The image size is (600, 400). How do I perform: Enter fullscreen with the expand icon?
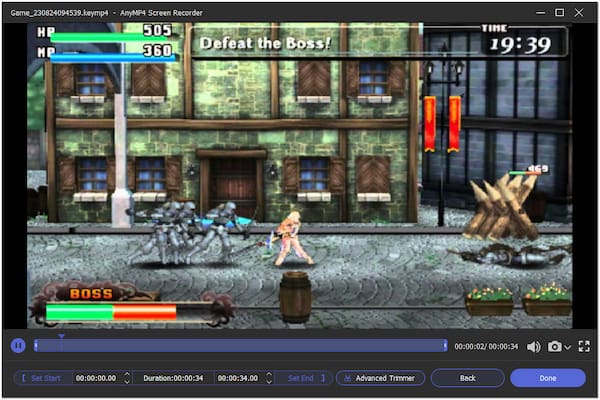click(x=584, y=346)
